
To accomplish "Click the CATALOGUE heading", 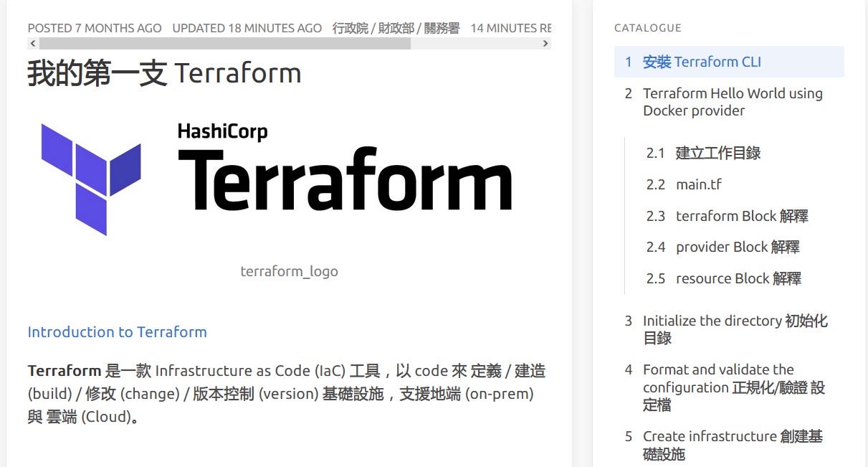I will pyautogui.click(x=648, y=28).
